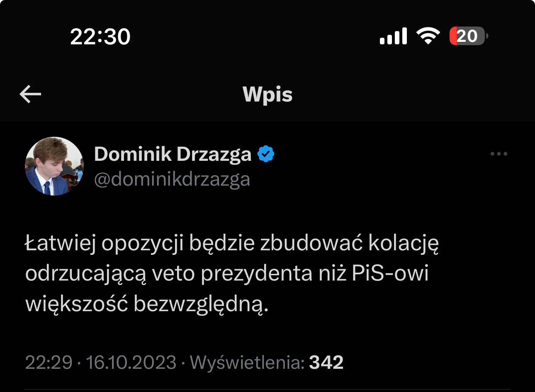Click the blue verified badge

(x=266, y=154)
